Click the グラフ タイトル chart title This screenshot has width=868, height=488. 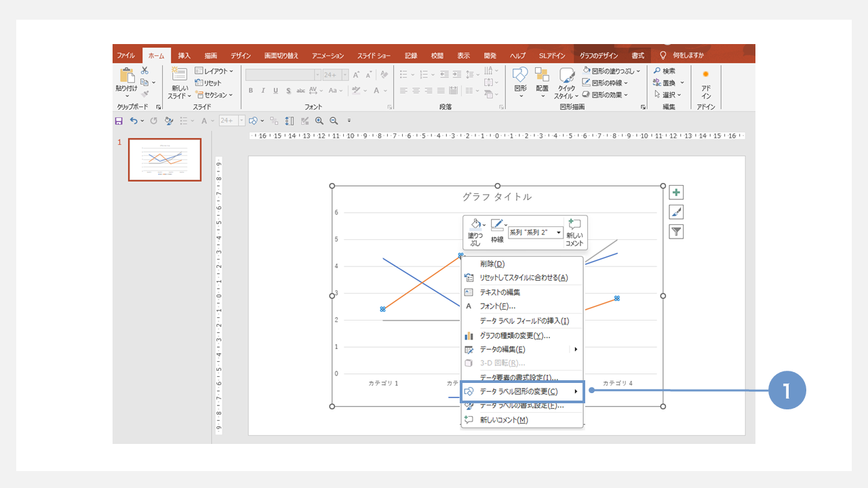tap(497, 197)
